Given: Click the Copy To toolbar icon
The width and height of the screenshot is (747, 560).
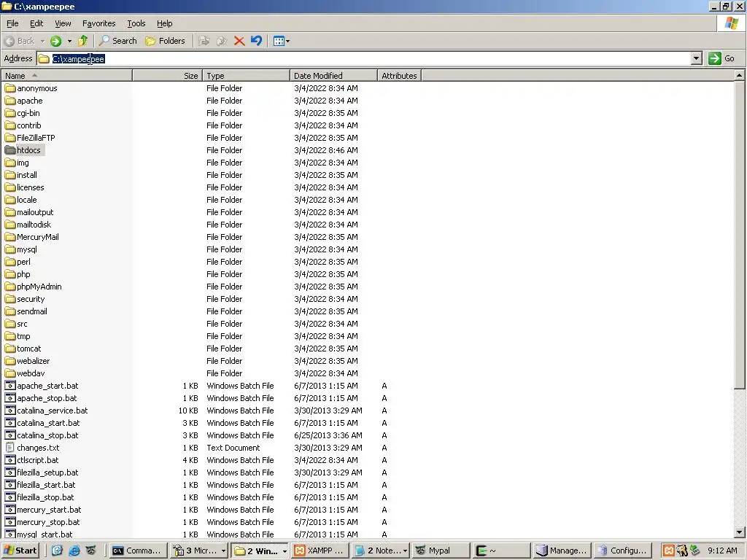Looking at the screenshot, I should tap(222, 41).
